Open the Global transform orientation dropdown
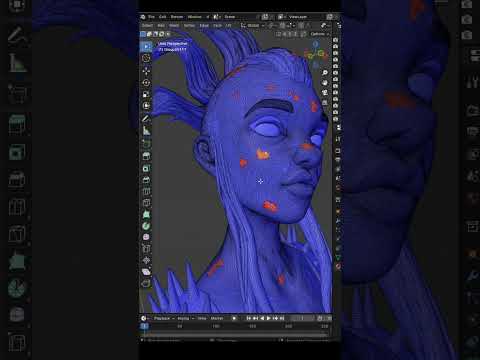The image size is (480, 360). click(253, 25)
